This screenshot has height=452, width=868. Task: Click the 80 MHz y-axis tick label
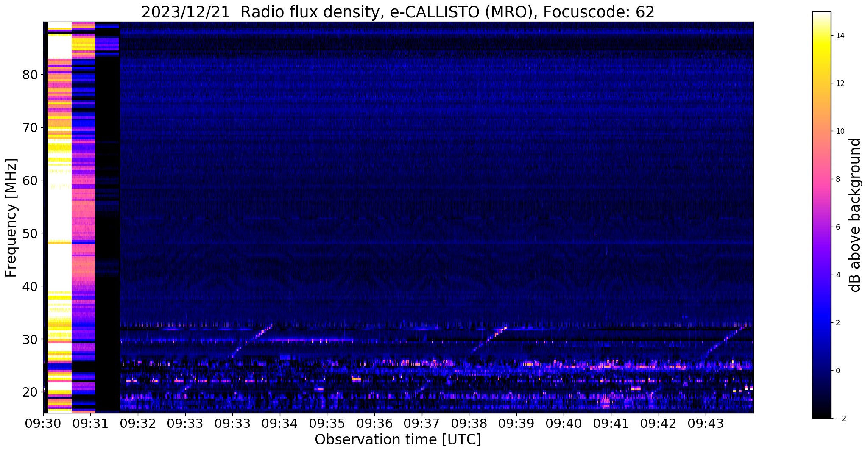point(30,75)
